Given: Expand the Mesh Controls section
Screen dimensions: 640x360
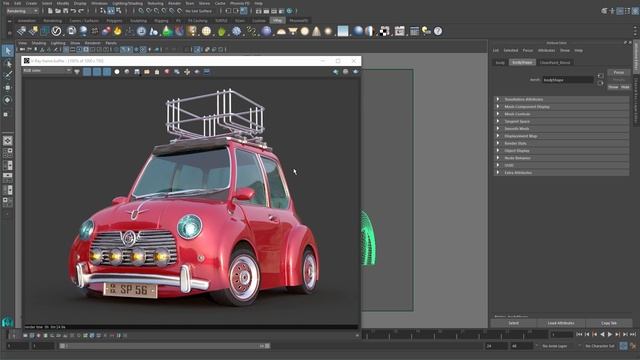Looking at the screenshot, I should tap(561, 114).
